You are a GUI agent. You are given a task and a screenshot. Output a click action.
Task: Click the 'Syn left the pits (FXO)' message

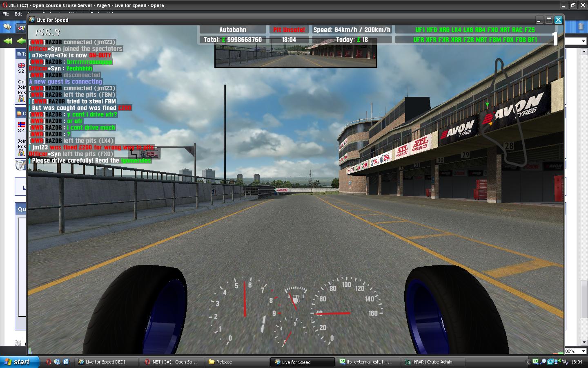click(71, 154)
